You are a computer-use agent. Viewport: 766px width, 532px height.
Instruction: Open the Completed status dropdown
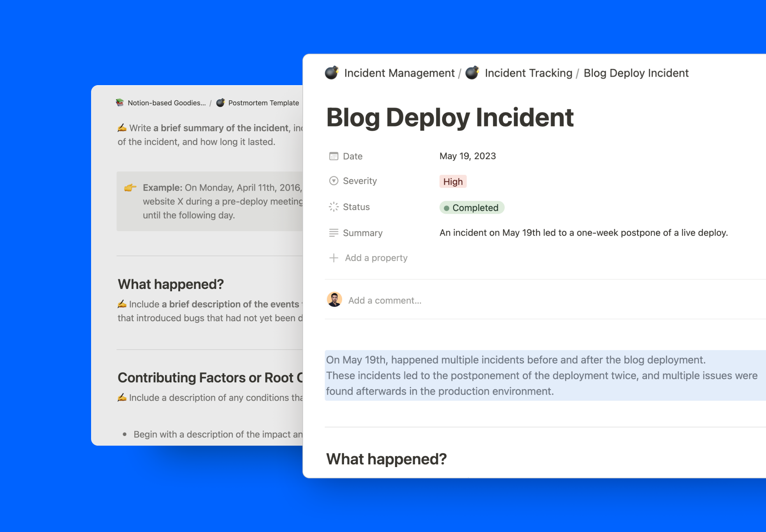click(x=472, y=208)
